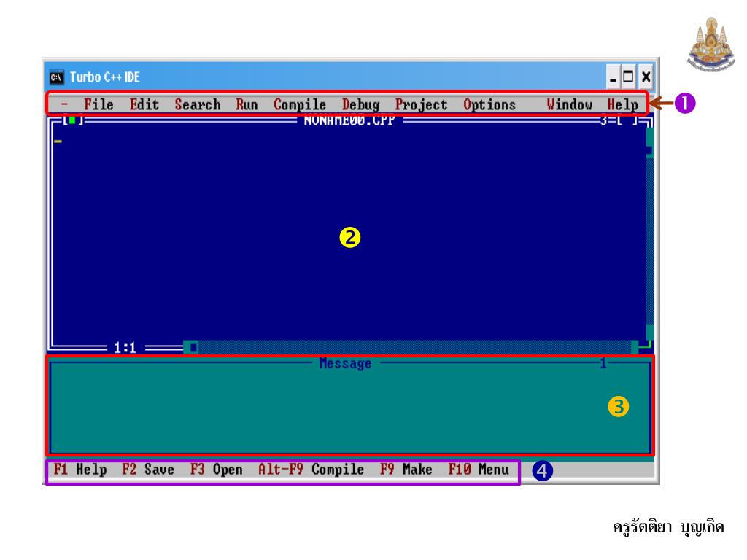Click the horizontal scrollbar right end
Viewport: 747px width, 560px height.
635,347
